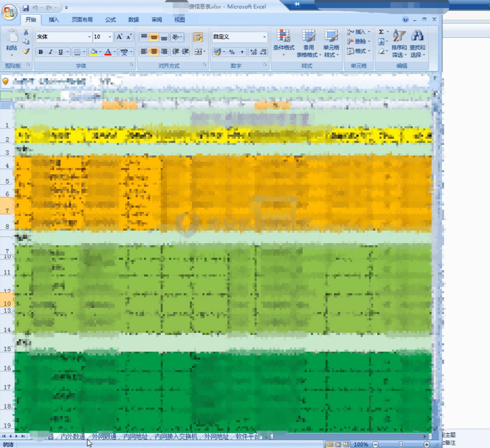Screen dimensions: 490x448
Task: Zoom in with the plus button
Action: [427, 444]
